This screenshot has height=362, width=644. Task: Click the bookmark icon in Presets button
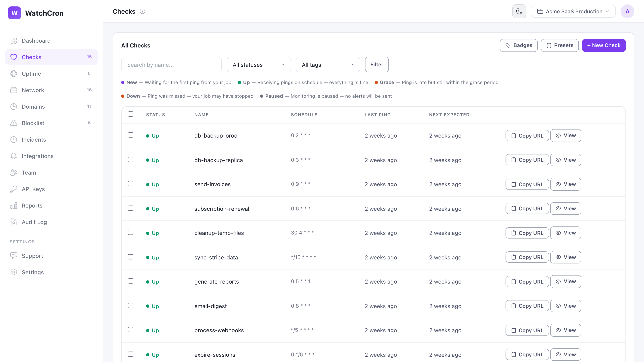[x=549, y=45]
